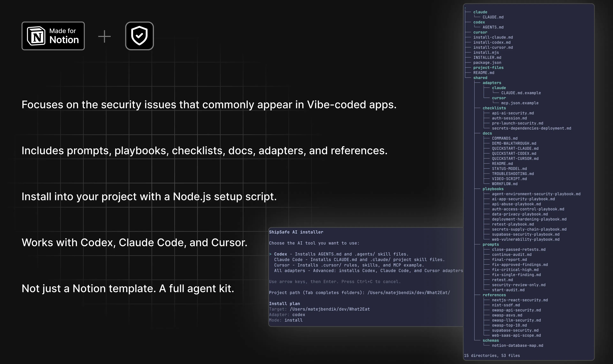Click QUICKSTART-CURSOR.md in docs
Viewport: 613px width, 364px height.
tap(515, 159)
